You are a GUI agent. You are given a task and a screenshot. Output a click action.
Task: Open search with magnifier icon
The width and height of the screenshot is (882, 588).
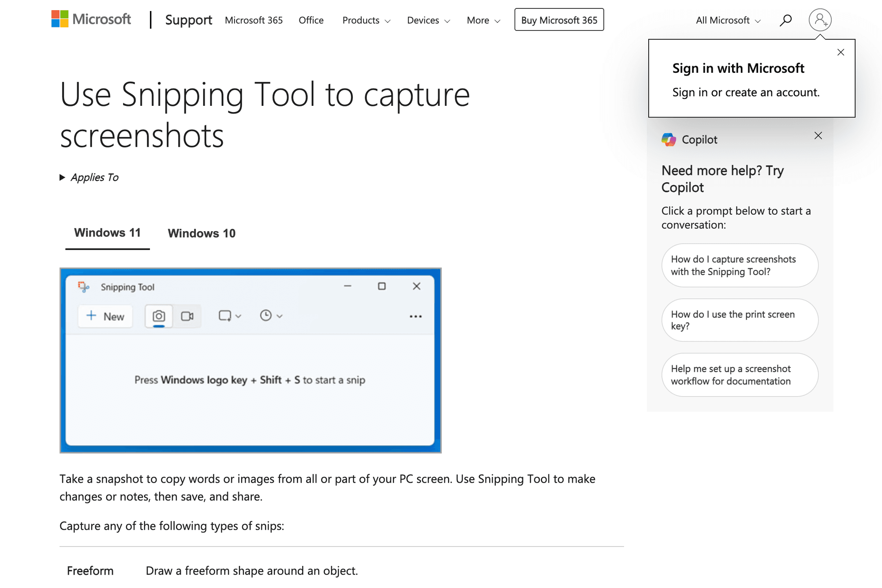click(x=785, y=20)
